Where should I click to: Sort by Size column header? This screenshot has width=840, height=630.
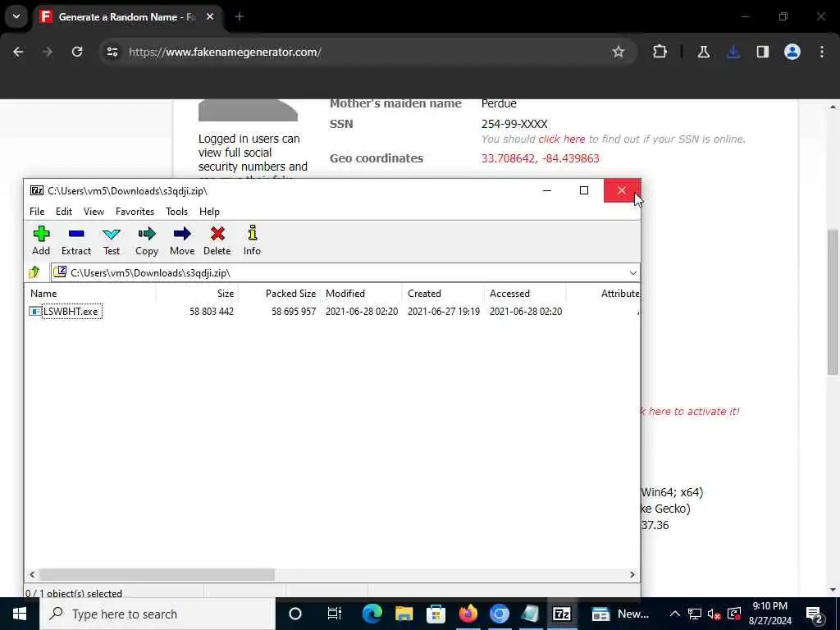[x=197, y=294]
